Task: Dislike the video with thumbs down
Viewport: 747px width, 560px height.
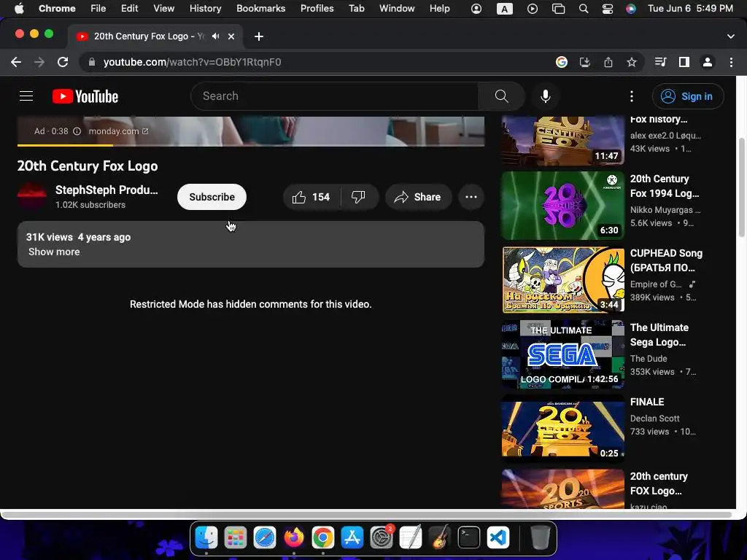Action: (358, 197)
